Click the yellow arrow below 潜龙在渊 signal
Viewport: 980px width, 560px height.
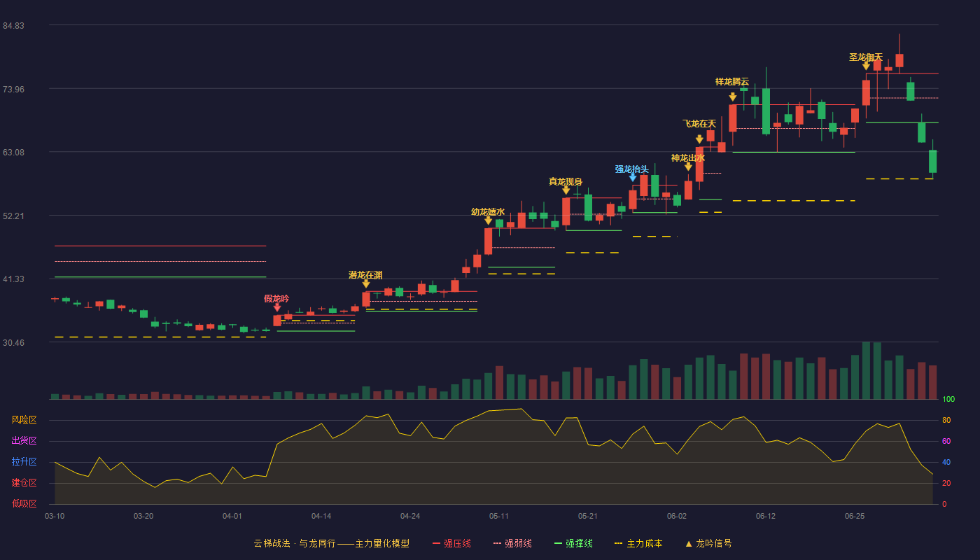366,283
